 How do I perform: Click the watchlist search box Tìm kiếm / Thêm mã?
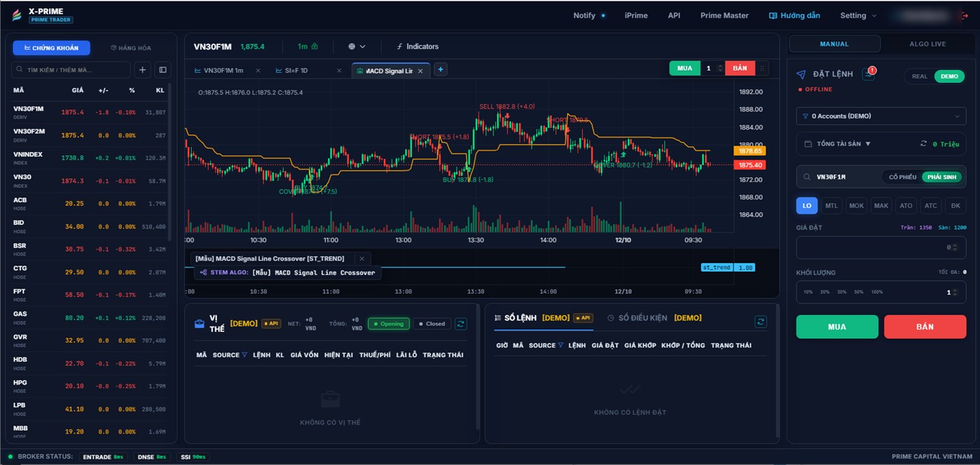71,70
